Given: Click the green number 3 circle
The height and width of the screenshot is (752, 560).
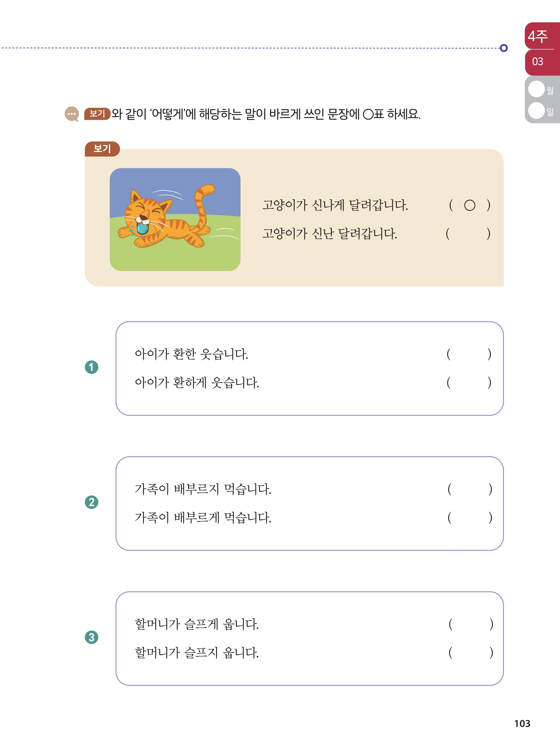Looking at the screenshot, I should tap(92, 637).
